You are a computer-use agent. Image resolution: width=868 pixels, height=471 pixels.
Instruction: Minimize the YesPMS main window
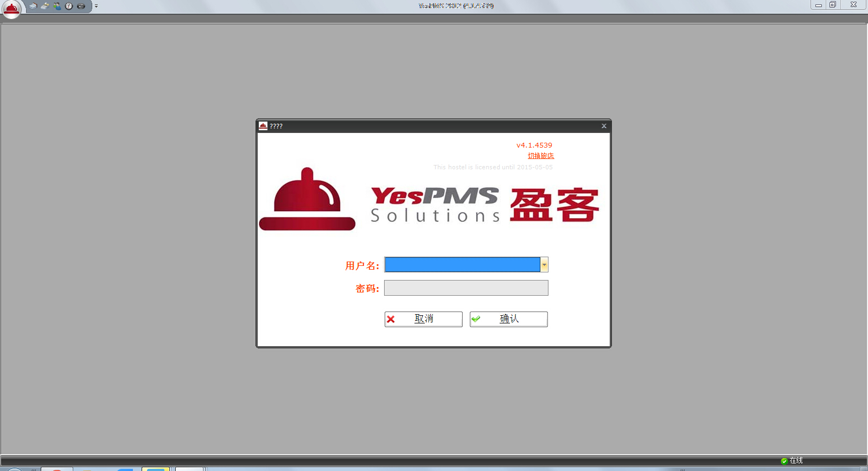[x=819, y=5]
